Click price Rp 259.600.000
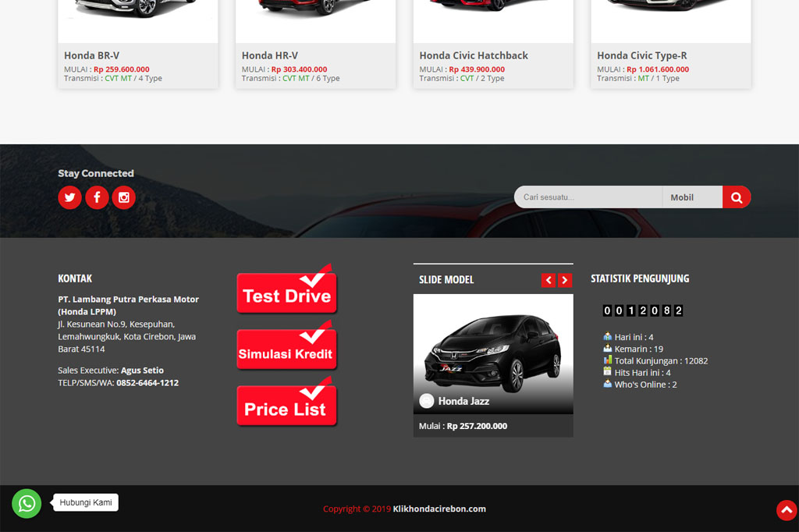 (x=121, y=69)
